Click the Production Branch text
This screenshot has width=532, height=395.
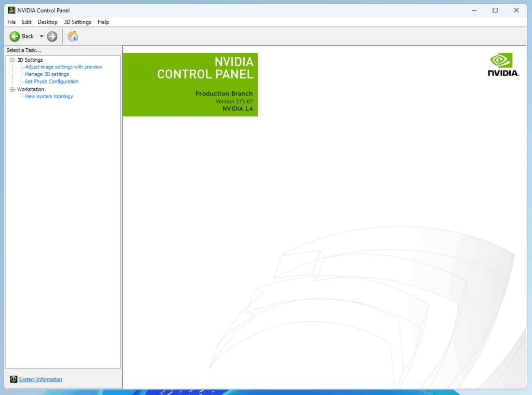(224, 93)
